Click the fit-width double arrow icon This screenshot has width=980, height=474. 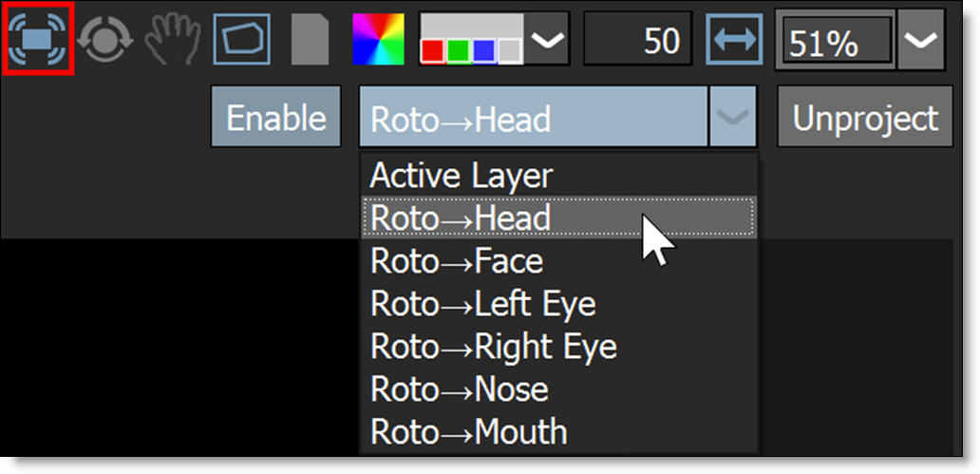click(735, 39)
